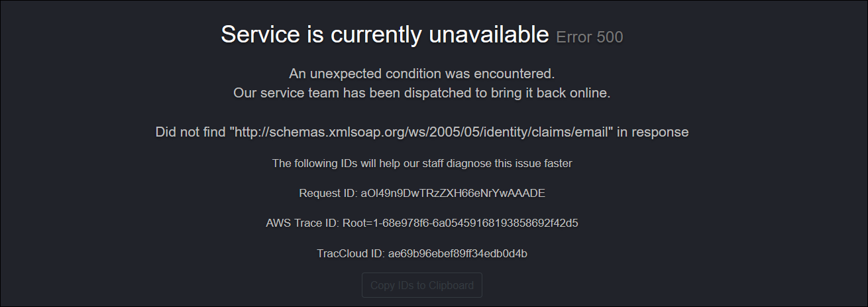
Task: Click the 'in response' words after the URL
Action: click(653, 132)
